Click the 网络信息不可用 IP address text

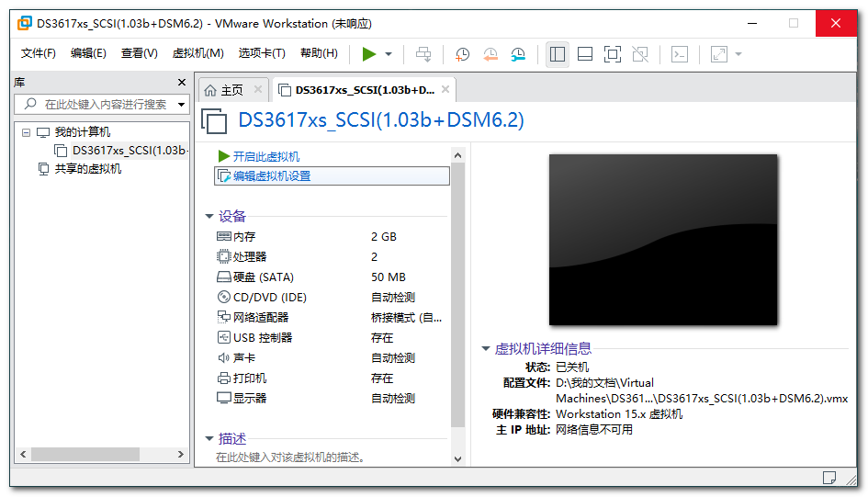pyautogui.click(x=594, y=430)
